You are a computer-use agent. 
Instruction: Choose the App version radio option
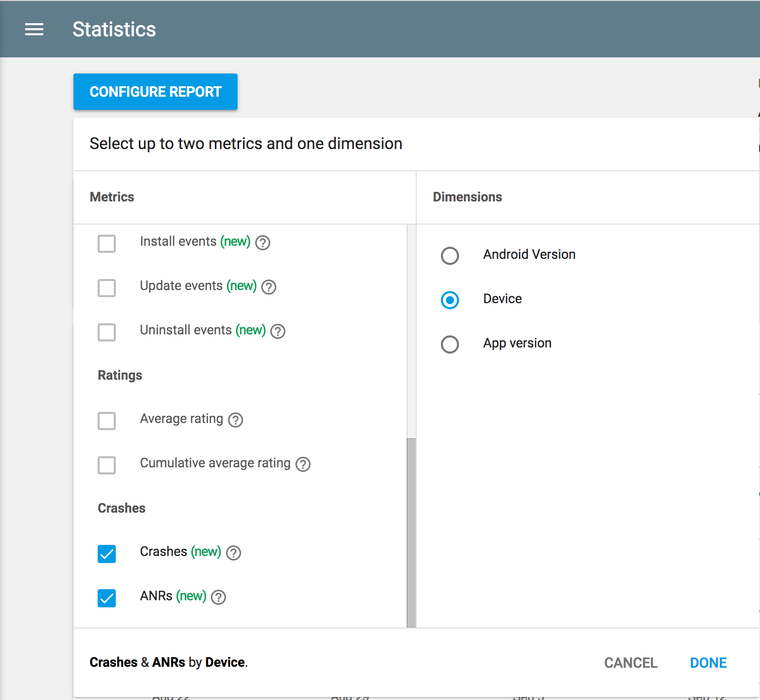pos(450,344)
